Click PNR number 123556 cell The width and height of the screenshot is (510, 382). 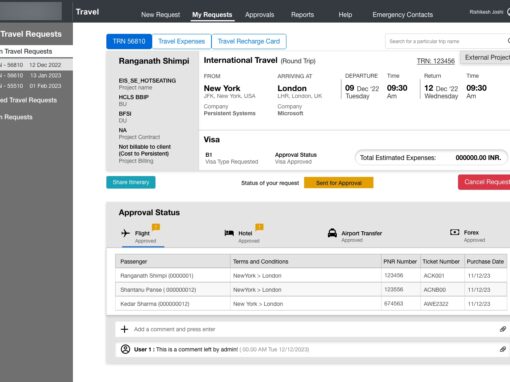(x=401, y=290)
